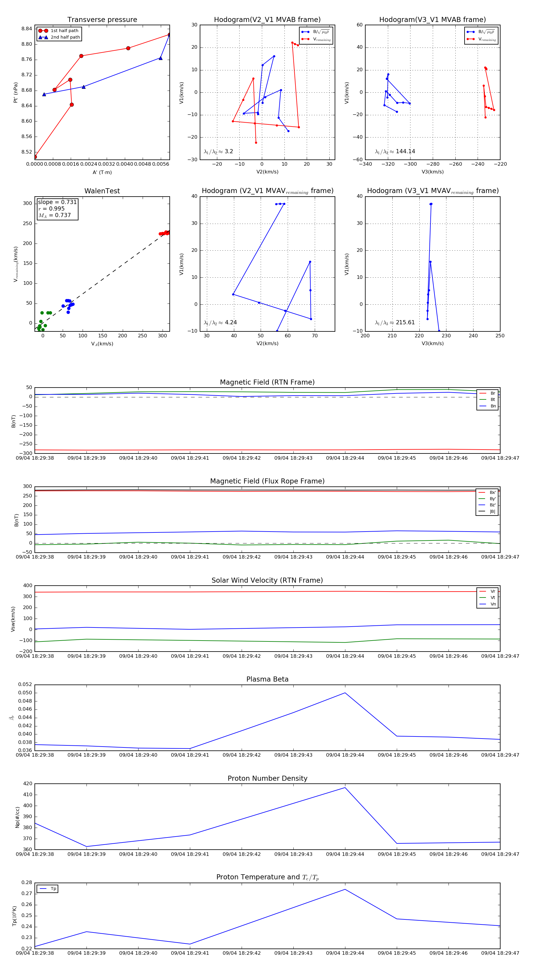
Task: Click the Np(#/cc) axis label
Action: tap(17, 817)
